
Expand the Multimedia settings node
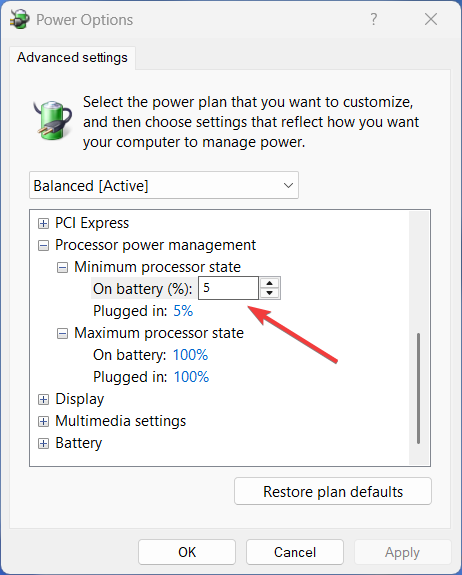point(43,421)
